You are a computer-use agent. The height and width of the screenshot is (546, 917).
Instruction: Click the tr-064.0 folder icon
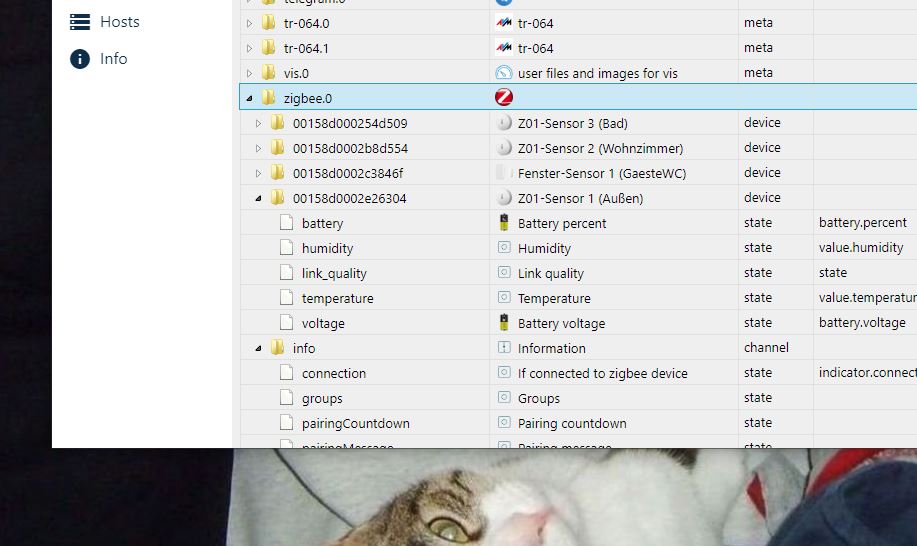pos(268,23)
